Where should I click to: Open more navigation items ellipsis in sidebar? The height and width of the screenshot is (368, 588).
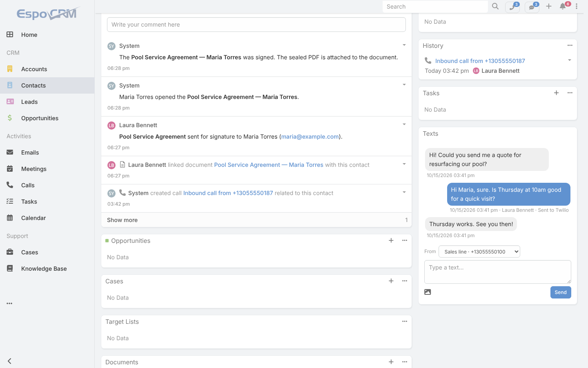click(x=9, y=303)
